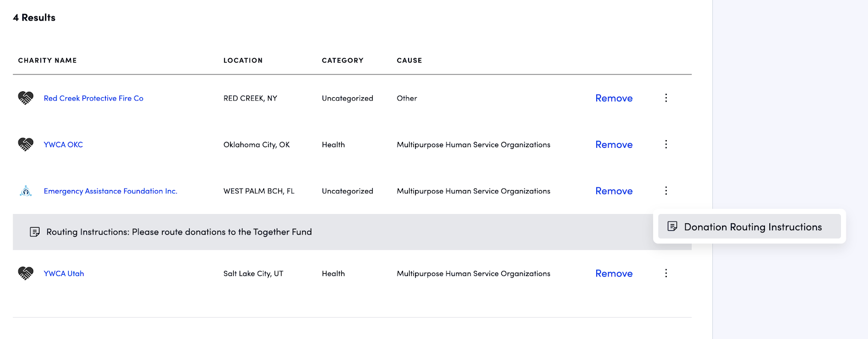Click the Charity Name column header
Image resolution: width=868 pixels, height=339 pixels.
tap(47, 60)
